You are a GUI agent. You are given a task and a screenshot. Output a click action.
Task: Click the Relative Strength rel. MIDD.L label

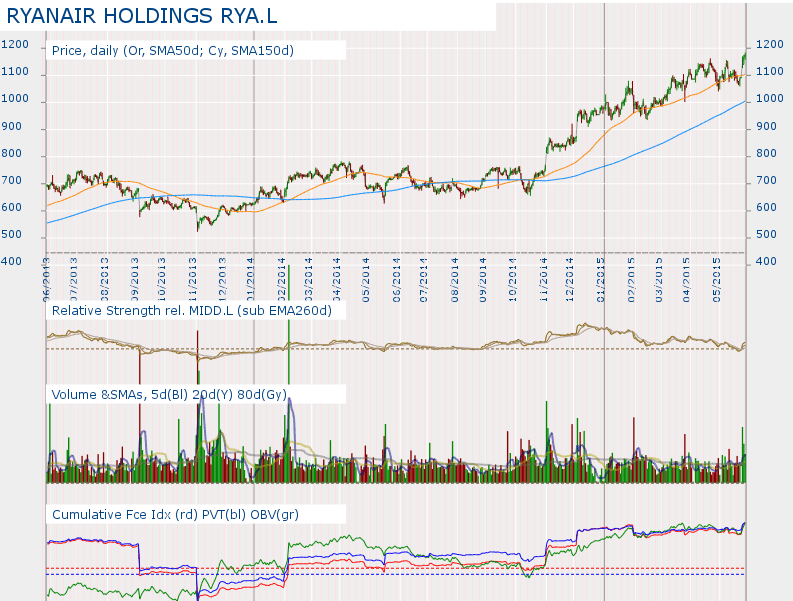coord(192,310)
